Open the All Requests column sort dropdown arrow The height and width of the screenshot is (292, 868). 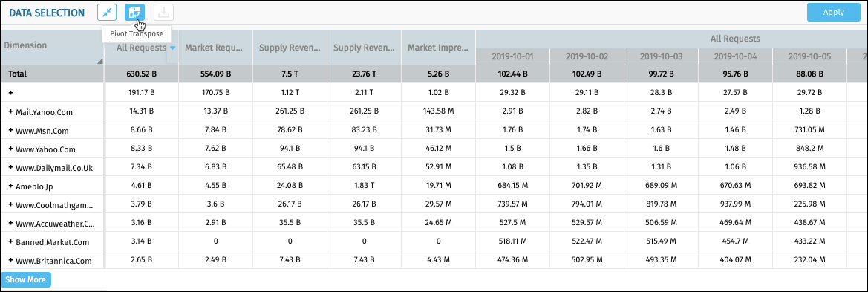[173, 48]
